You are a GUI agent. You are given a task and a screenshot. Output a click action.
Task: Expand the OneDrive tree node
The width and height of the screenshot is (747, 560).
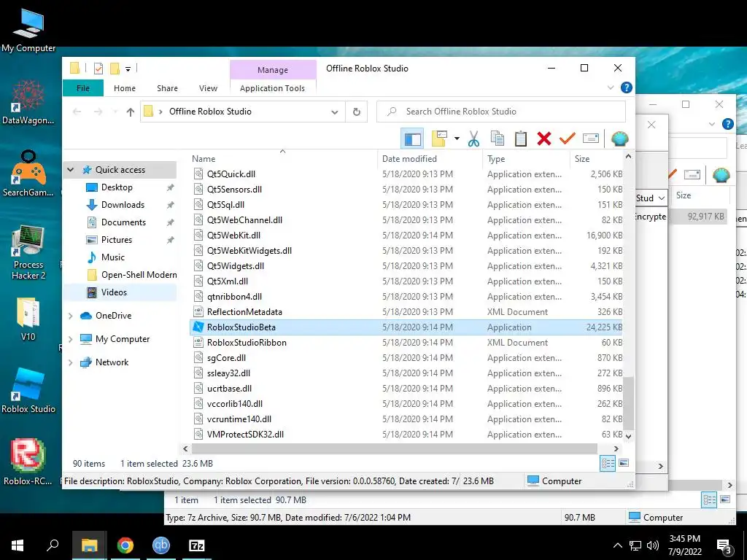tap(71, 316)
